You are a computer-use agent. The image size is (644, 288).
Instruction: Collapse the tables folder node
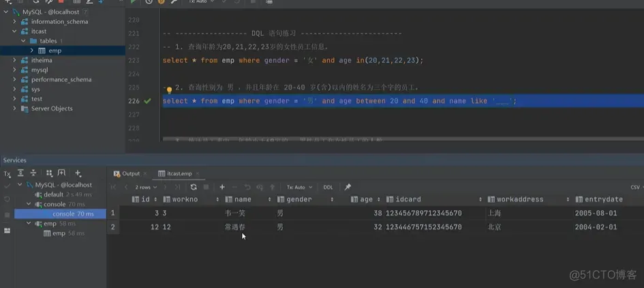[x=23, y=41]
